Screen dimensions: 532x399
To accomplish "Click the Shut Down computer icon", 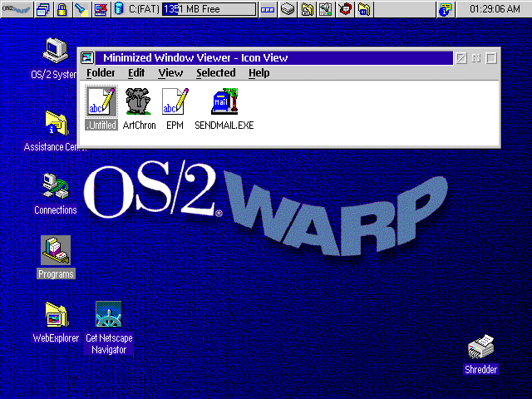I will pyautogui.click(x=101, y=9).
